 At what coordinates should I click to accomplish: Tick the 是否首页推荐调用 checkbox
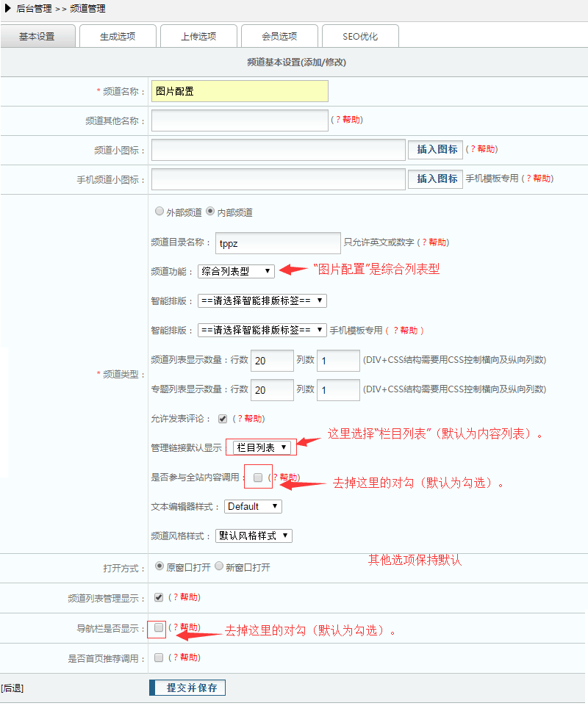159,658
